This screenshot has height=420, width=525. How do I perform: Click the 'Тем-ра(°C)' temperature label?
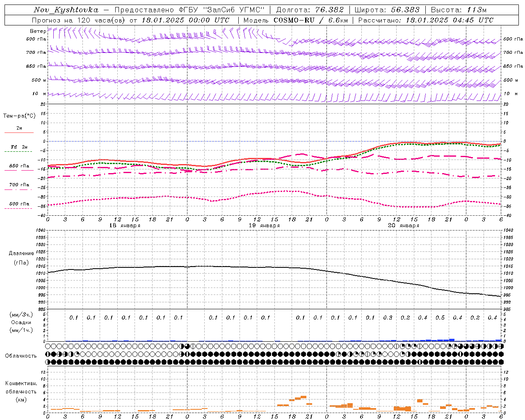click(19, 116)
